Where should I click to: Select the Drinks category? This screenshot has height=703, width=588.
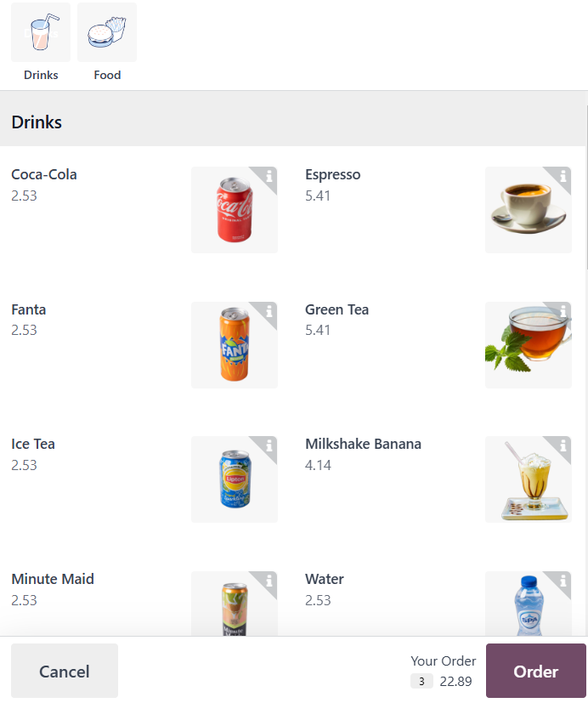pos(41,43)
